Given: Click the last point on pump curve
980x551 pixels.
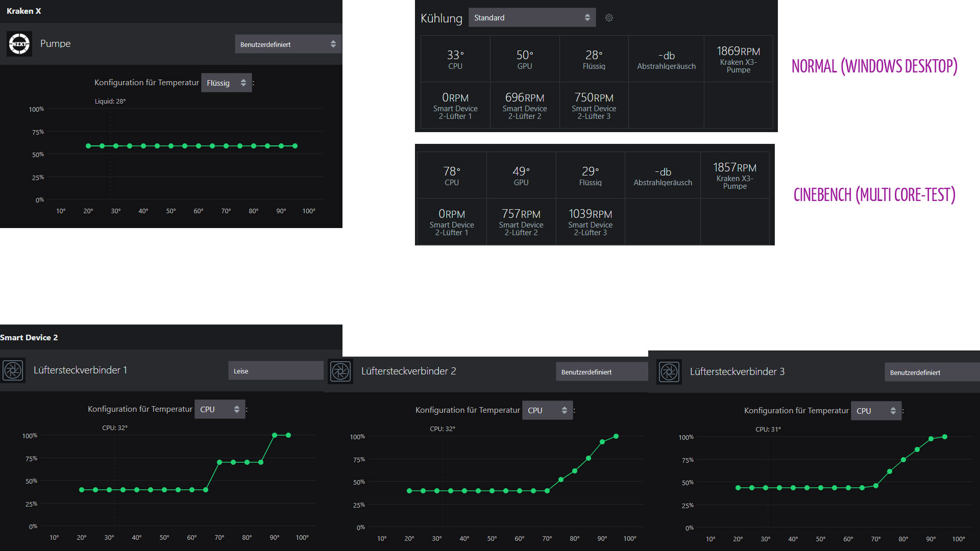Looking at the screenshot, I should tap(295, 146).
